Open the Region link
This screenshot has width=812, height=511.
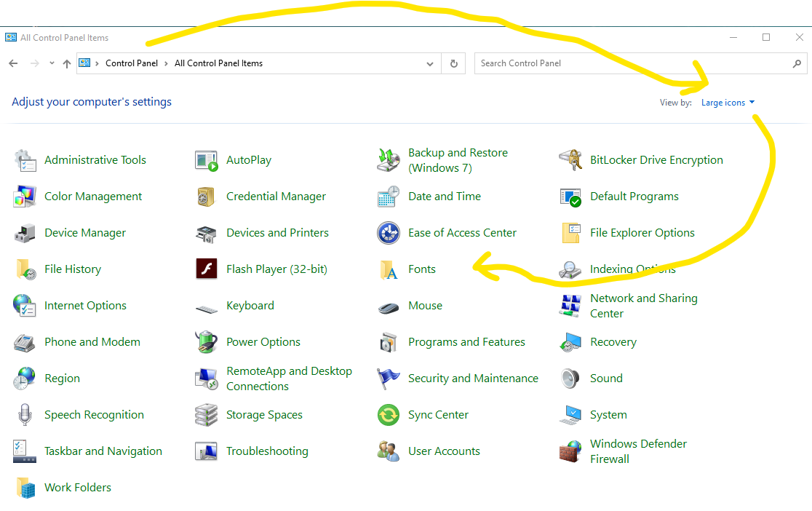[62, 379]
